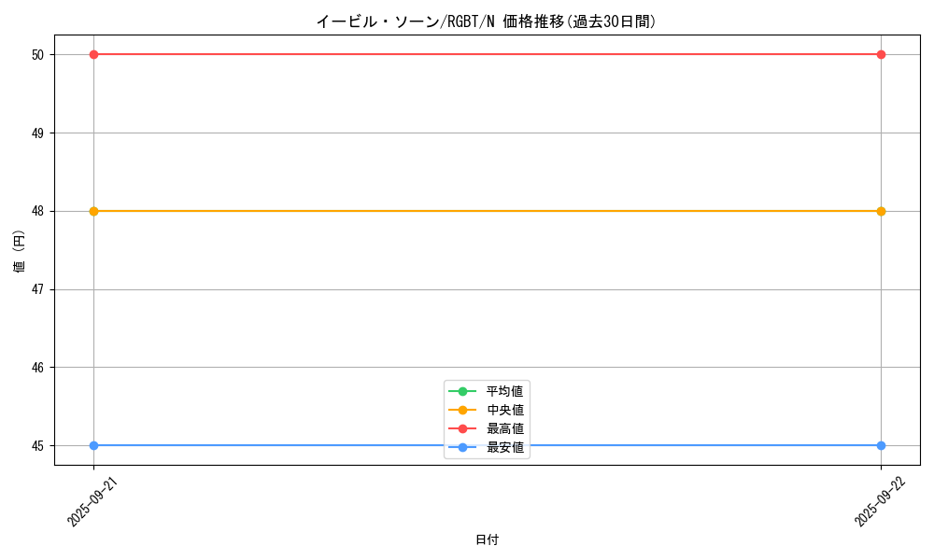This screenshot has width=934, height=560.
Task: Click the chart title イービル・ソーン/RGBT/N 価格推移
Action: [486, 21]
